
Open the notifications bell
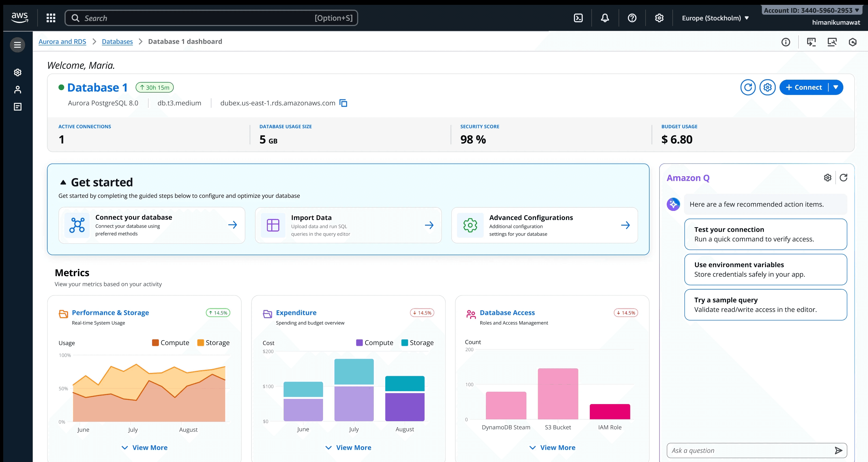click(x=605, y=18)
